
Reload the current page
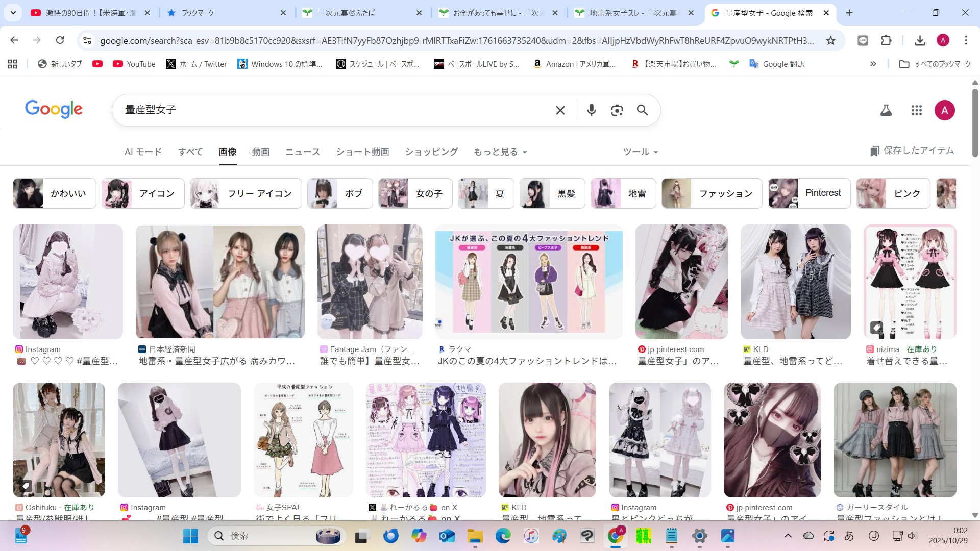[60, 40]
